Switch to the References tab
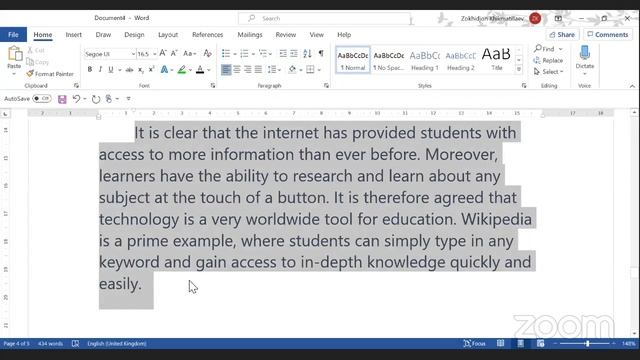The image size is (640, 360). [207, 35]
